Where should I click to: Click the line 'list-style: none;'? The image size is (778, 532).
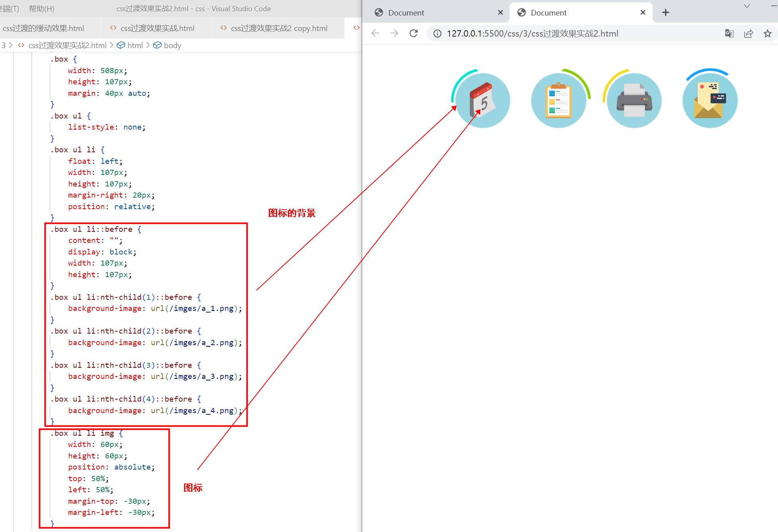pyautogui.click(x=107, y=127)
